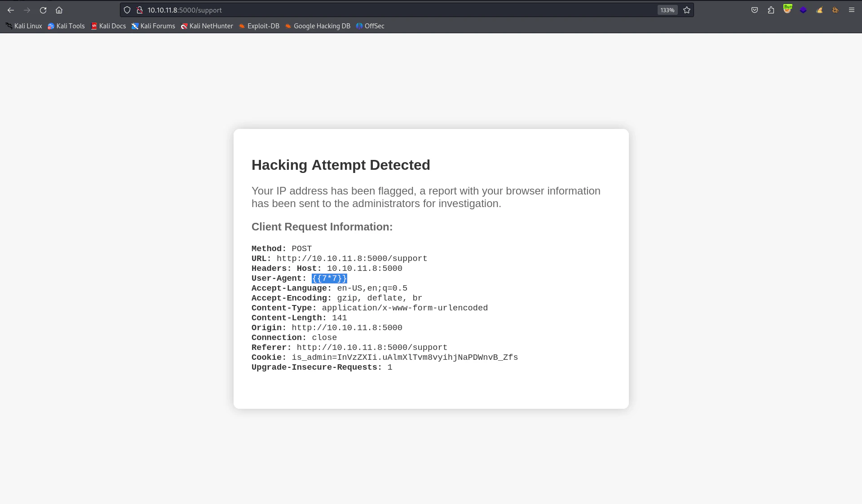Click the Connection close value
862x504 pixels.
coord(324,338)
